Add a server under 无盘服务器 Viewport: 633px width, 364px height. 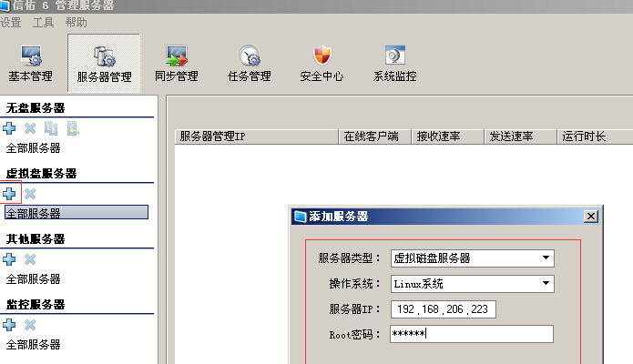point(9,128)
